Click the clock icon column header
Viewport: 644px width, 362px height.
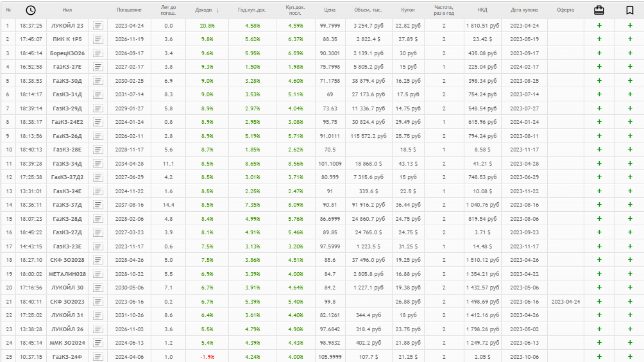coord(31,10)
